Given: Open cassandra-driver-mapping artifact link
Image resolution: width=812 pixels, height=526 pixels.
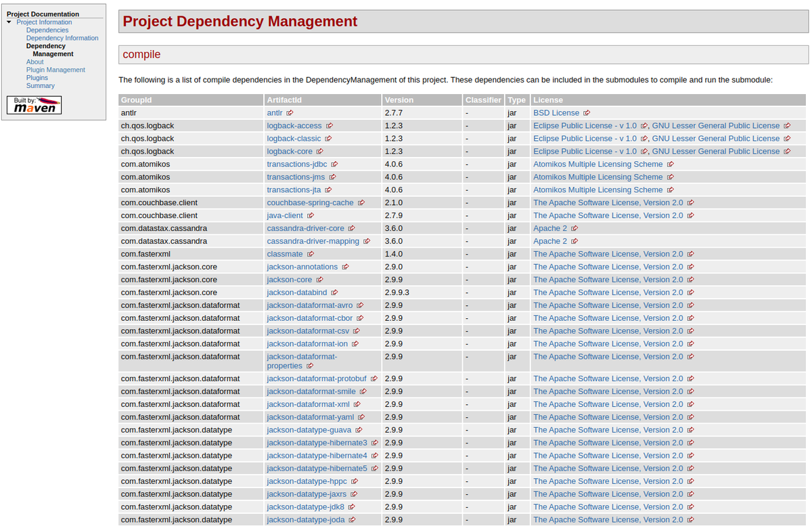Looking at the screenshot, I should (313, 242).
